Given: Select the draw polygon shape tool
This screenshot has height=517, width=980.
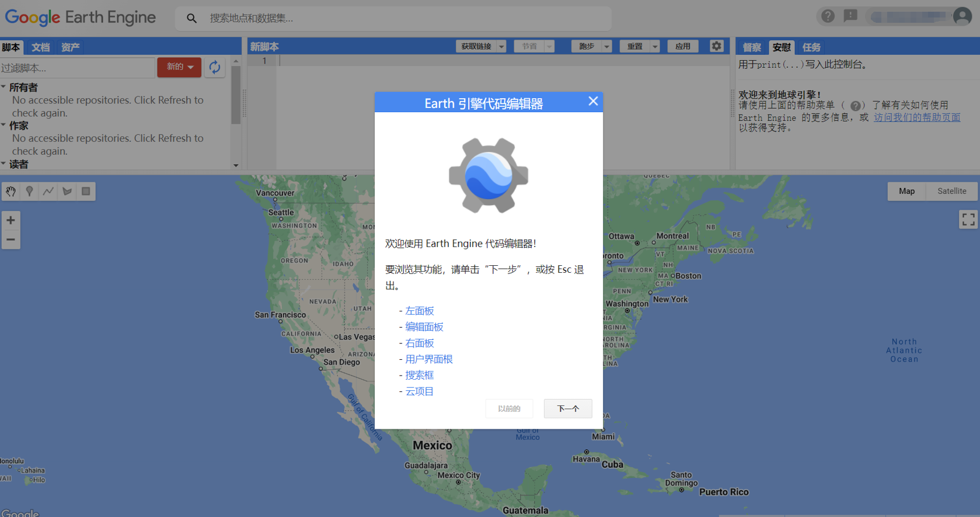Looking at the screenshot, I should coord(67,191).
